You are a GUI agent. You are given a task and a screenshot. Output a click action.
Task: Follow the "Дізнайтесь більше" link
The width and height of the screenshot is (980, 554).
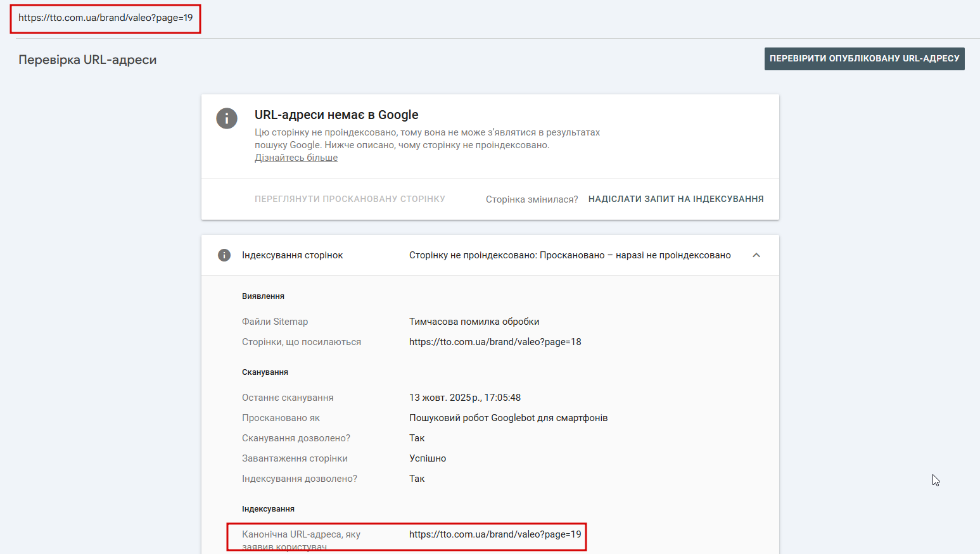tap(296, 158)
